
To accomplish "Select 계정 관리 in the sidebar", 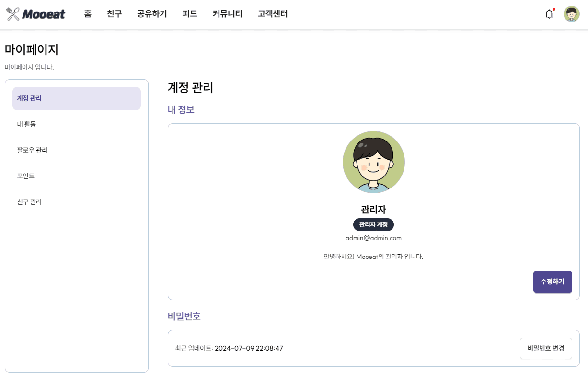I will tap(76, 98).
